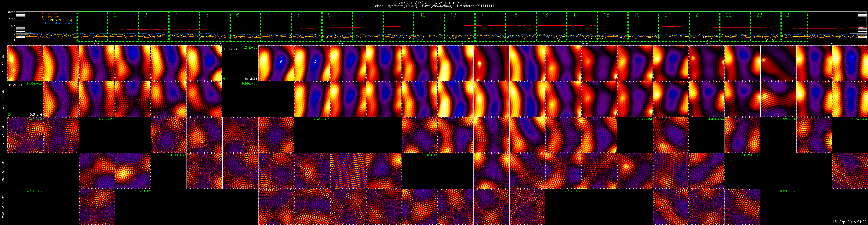Click the 1.01E+03 value label
This screenshot has width=868, height=225.
(250, 48)
